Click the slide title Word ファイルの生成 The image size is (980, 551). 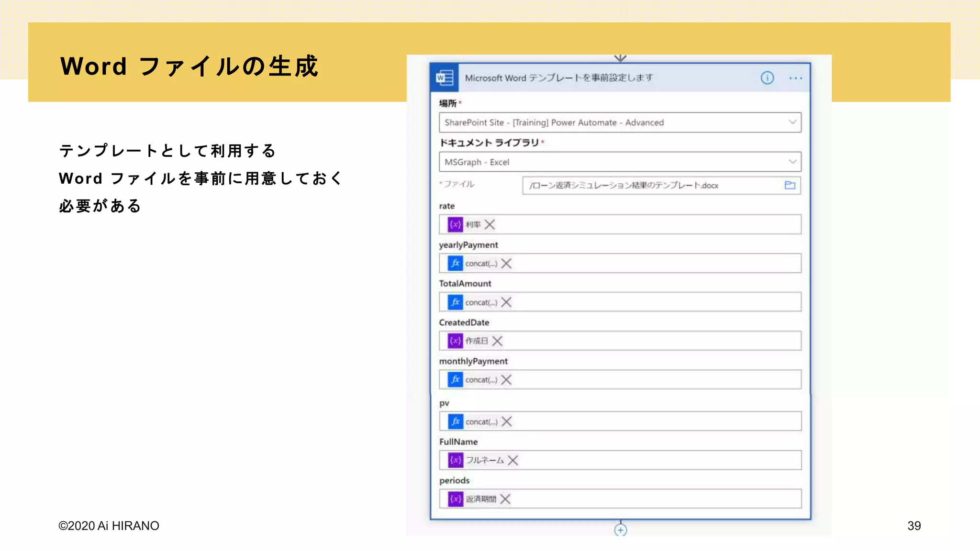coord(189,66)
